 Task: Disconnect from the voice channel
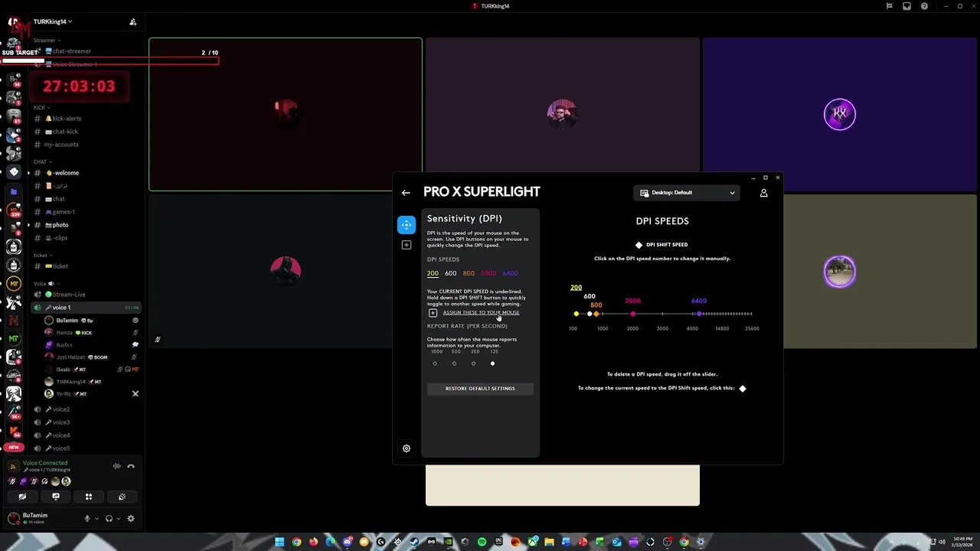131,466
